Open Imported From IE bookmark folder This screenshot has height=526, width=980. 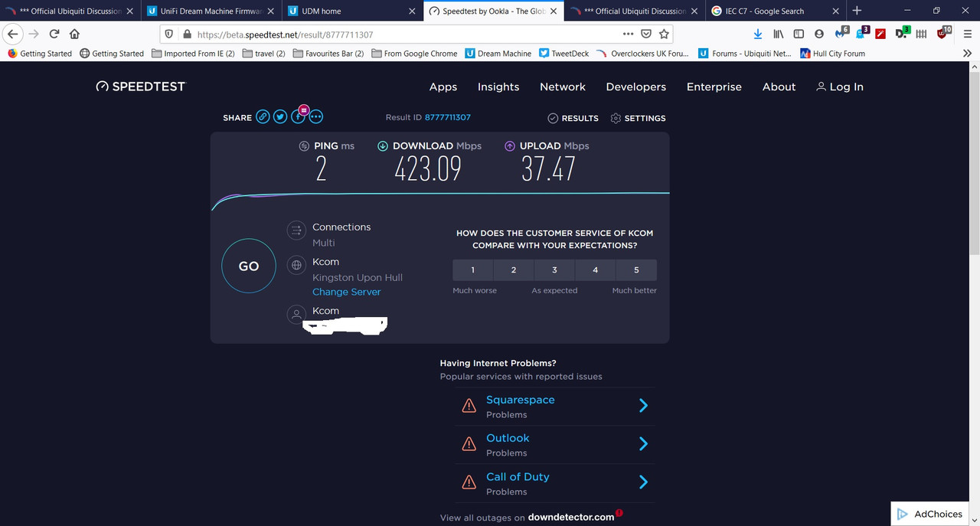(x=193, y=54)
